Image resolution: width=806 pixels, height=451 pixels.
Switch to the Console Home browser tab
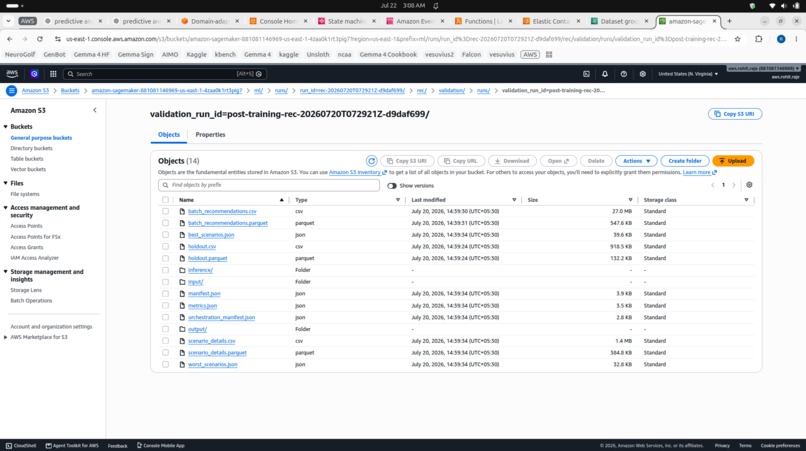pyautogui.click(x=278, y=21)
